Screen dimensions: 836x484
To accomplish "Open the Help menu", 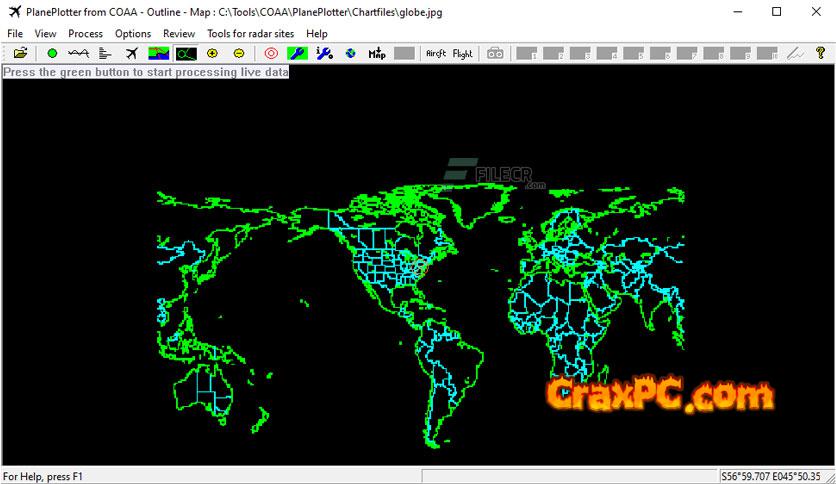I will pyautogui.click(x=317, y=34).
